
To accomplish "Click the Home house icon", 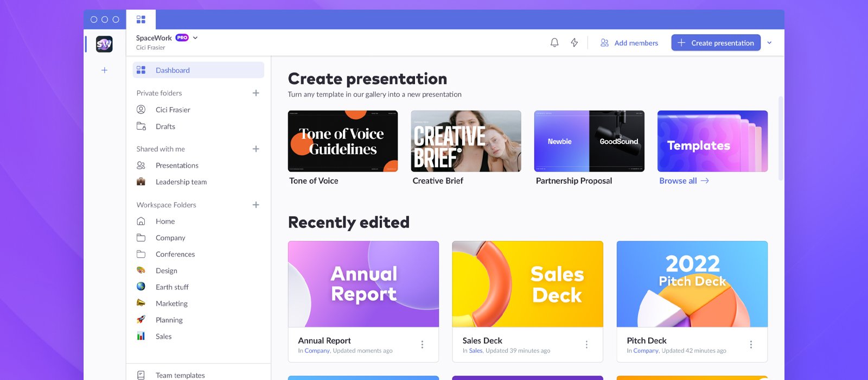I will [141, 221].
